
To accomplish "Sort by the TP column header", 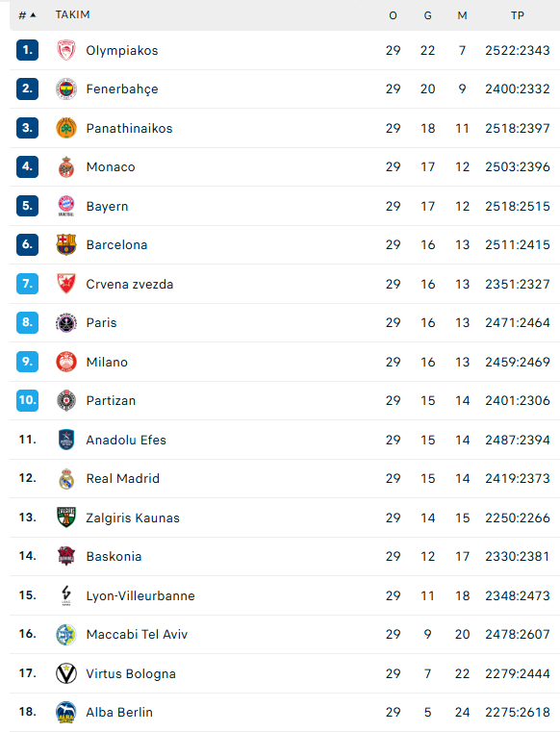I will tap(517, 15).
